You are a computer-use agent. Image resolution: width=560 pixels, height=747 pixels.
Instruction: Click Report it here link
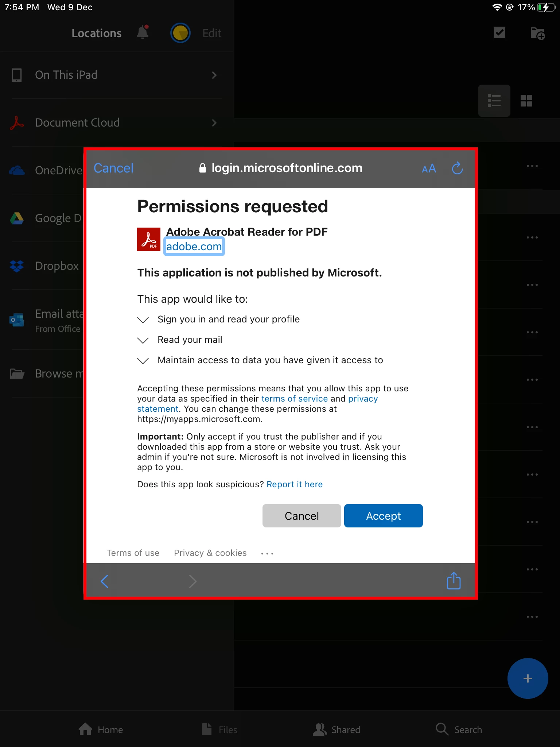(x=295, y=484)
